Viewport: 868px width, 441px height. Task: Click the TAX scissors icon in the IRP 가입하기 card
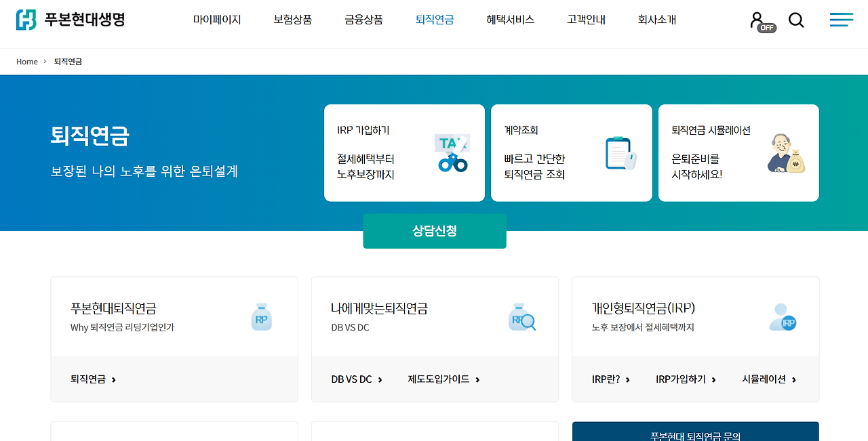[x=452, y=153]
